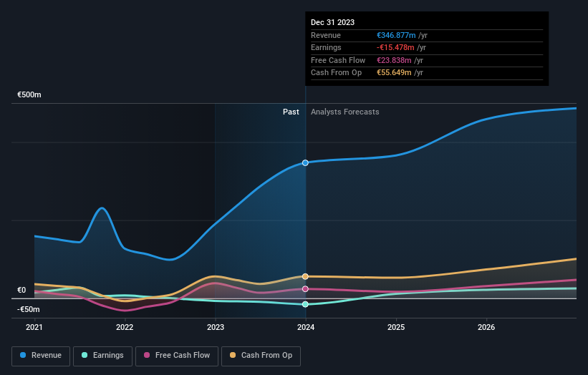Click the -€50m y-axis label

[29, 309]
